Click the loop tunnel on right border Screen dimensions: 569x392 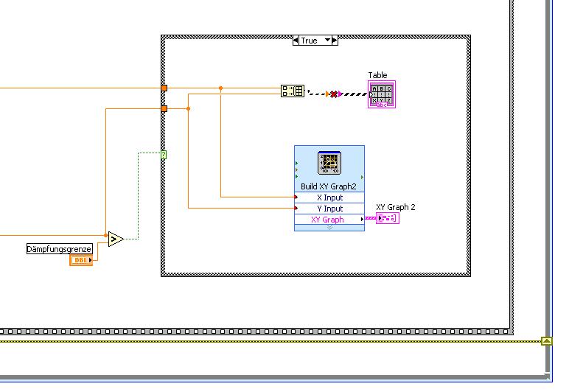546,341
